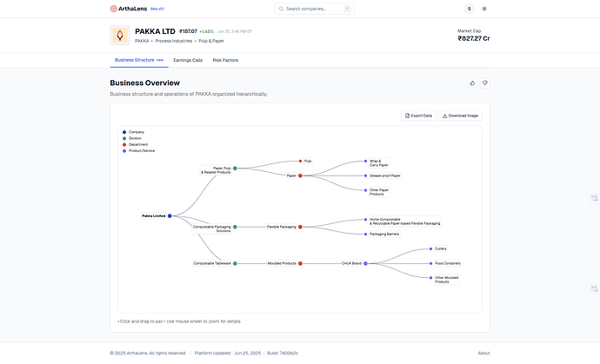Screen dimensions: 600x364
Task: Click the +1.48% change value
Action: click(x=207, y=32)
